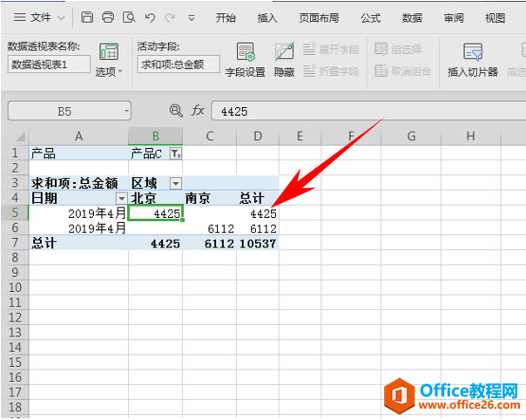Select column A header
526x420 pixels.
78,136
